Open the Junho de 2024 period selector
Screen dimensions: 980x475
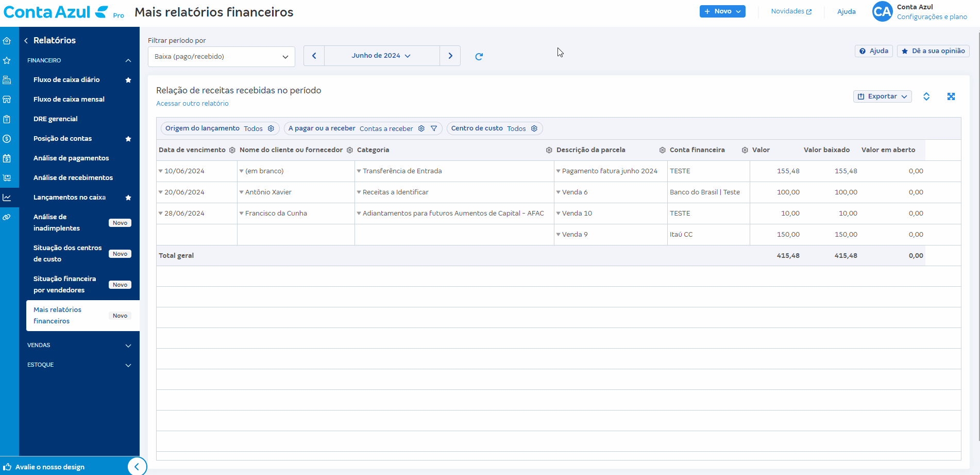click(x=381, y=56)
